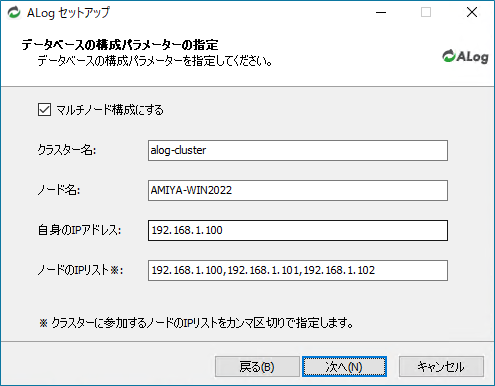Click into the ノードのIPリスト input field

click(298, 270)
